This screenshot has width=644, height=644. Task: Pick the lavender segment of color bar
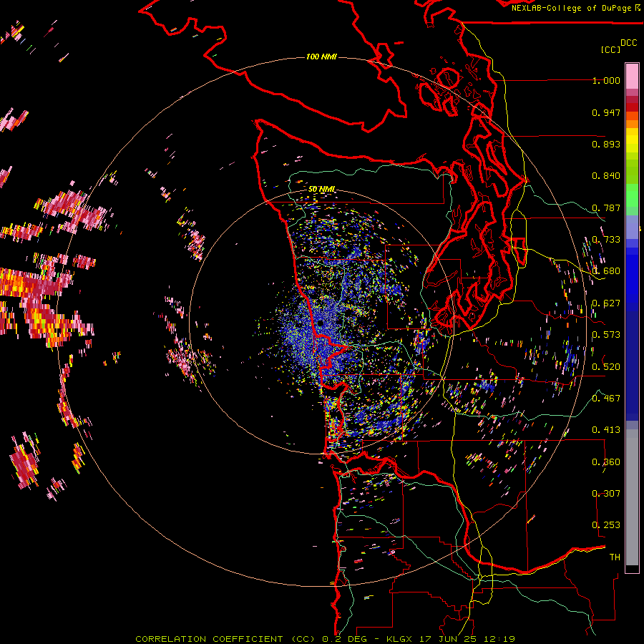632,227
